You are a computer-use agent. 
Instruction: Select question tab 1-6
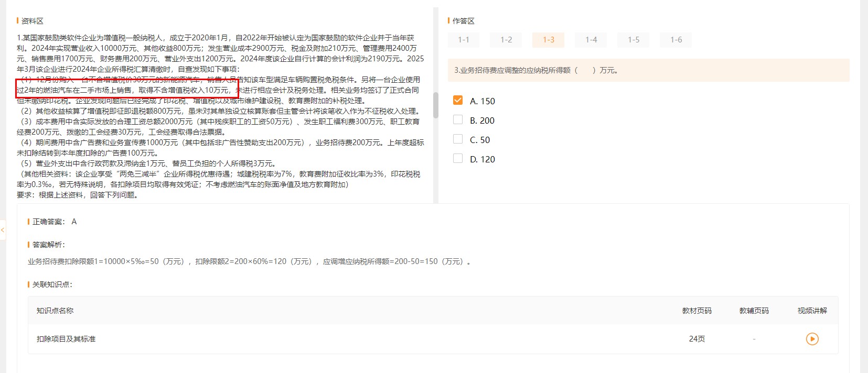coord(676,40)
